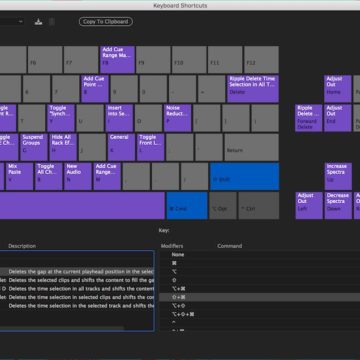Select the Delete key with Ripple Delete
The width and height of the screenshot is (360, 360).
253,89
